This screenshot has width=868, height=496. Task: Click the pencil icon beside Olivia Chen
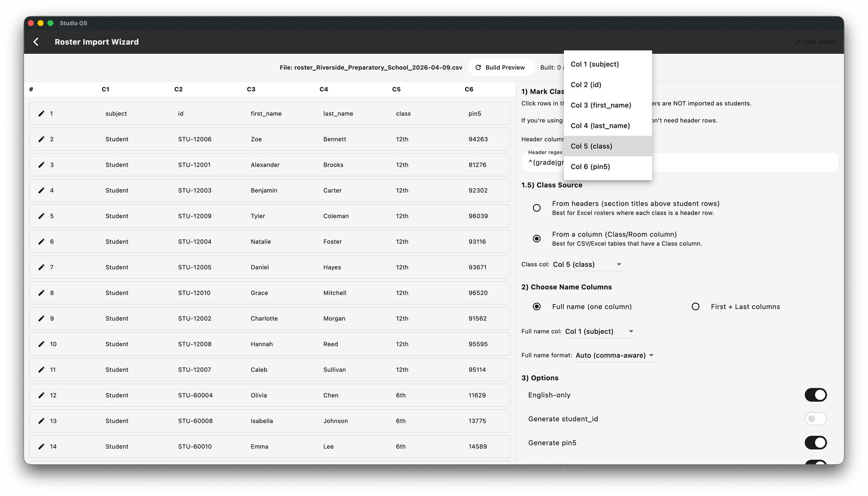pos(41,395)
